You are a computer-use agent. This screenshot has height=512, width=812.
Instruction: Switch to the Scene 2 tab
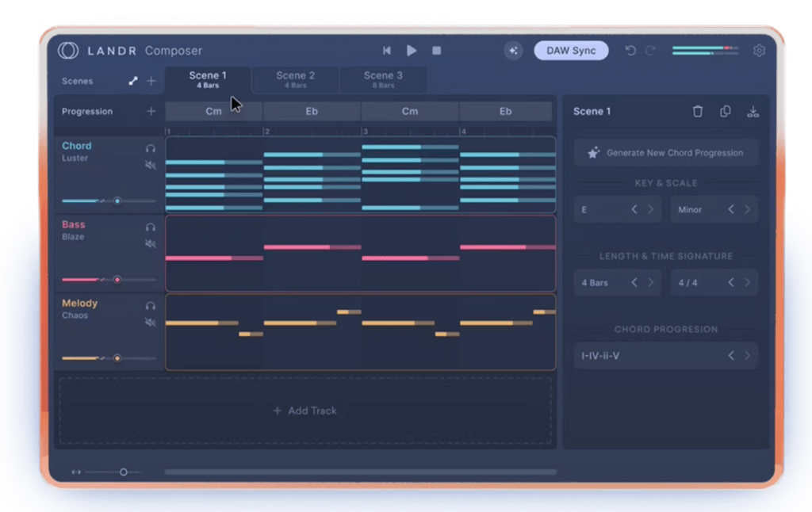[x=295, y=80]
